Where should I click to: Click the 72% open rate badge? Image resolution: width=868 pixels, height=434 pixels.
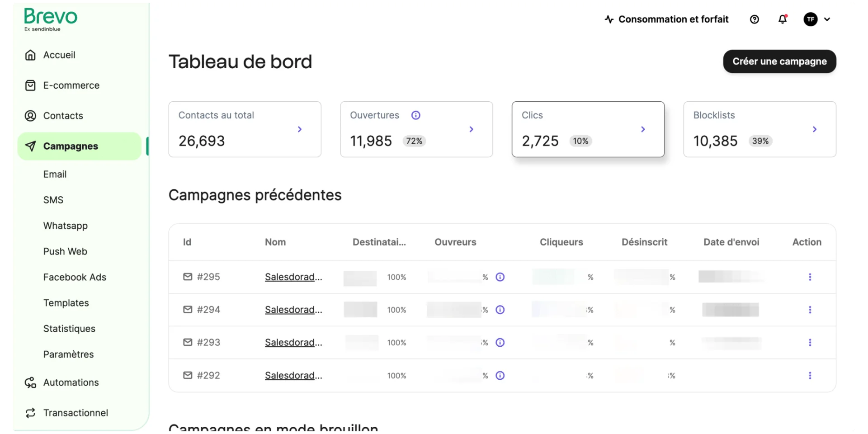point(414,141)
